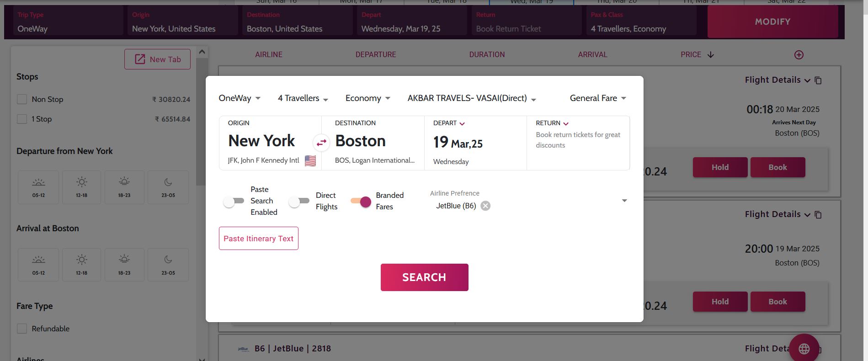Copy first flight details icon
This screenshot has width=868, height=361.
(818, 80)
